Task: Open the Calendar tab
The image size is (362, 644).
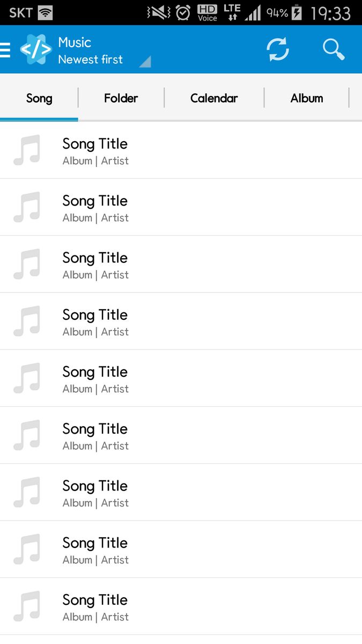Action: click(214, 98)
